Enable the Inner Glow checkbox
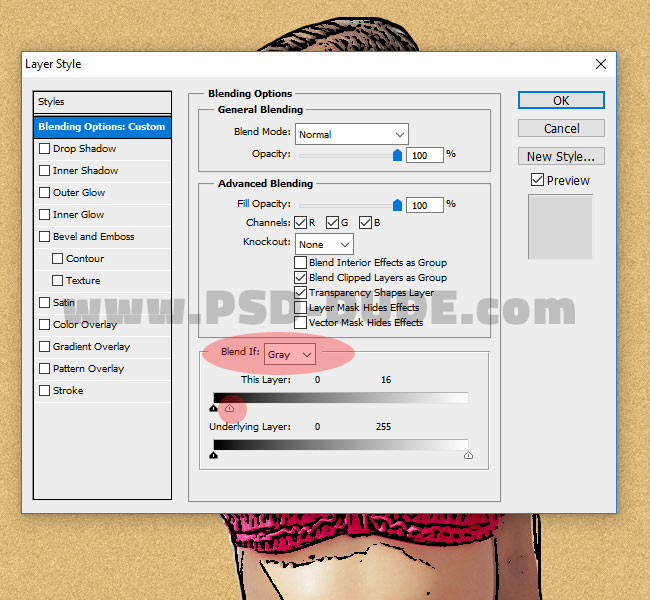 click(44, 214)
